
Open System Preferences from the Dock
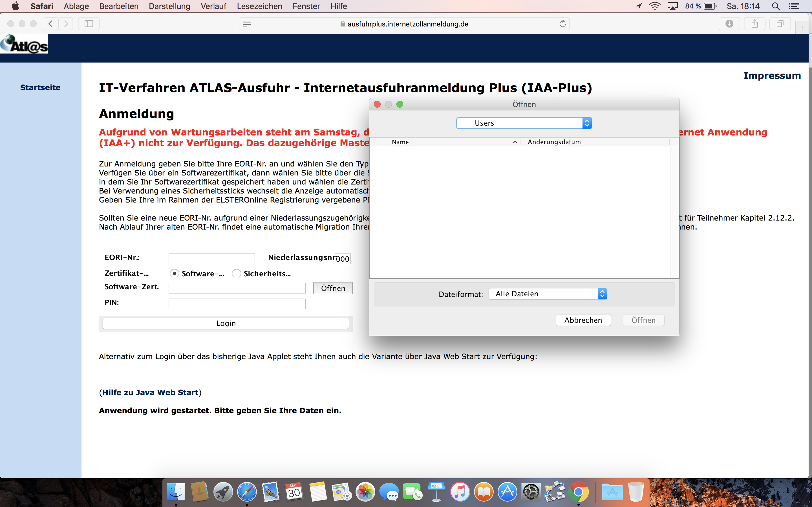point(531,492)
